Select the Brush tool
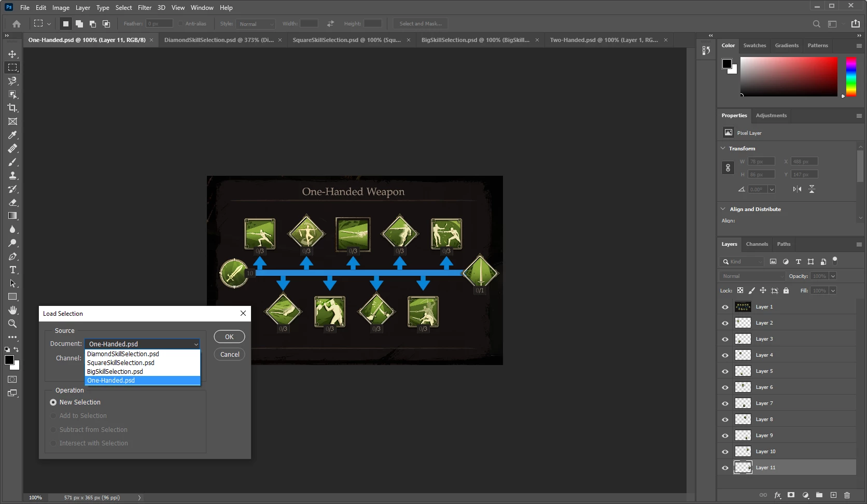867x504 pixels. click(x=12, y=162)
